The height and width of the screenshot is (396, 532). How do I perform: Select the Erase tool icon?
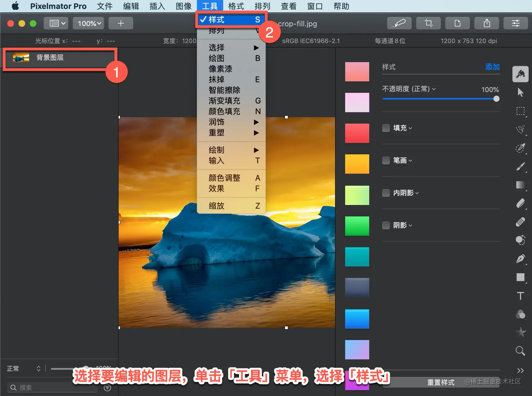[520, 203]
